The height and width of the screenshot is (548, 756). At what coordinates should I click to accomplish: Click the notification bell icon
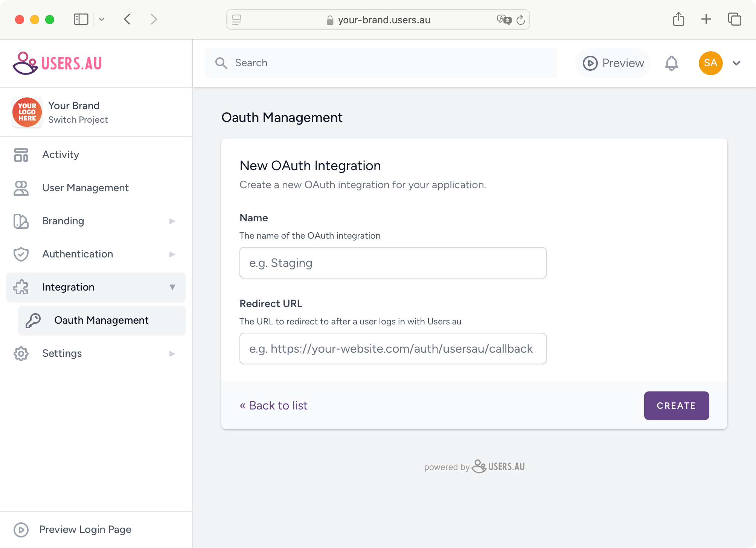pos(671,63)
